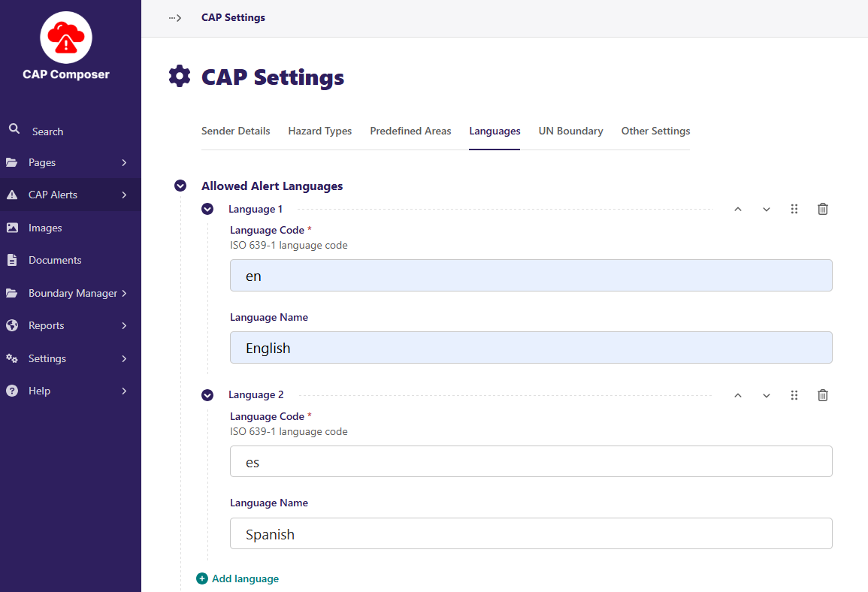868x592 pixels.
Task: Click the CAP Composer title text
Action: 66,74
